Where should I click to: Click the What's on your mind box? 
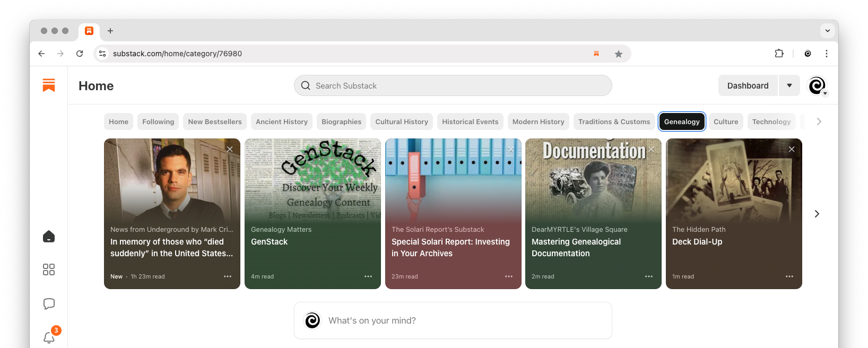pos(453,320)
